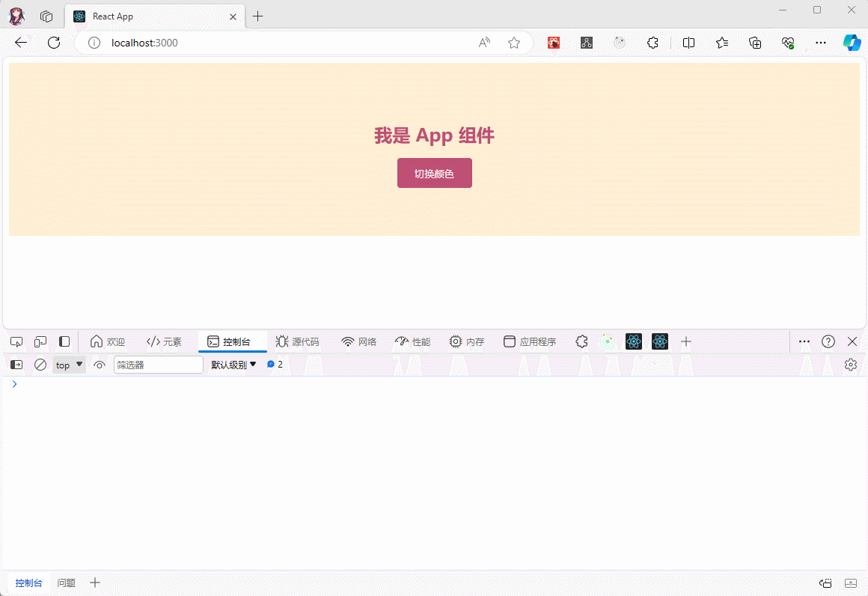Click the DevTools help question mark icon
This screenshot has height=596, width=868.
[x=828, y=341]
